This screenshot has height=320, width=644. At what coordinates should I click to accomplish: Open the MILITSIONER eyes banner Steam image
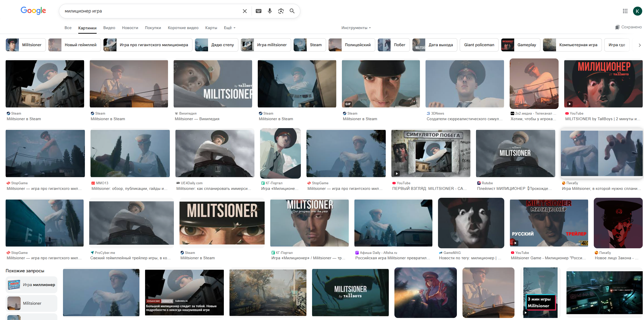pos(222,223)
